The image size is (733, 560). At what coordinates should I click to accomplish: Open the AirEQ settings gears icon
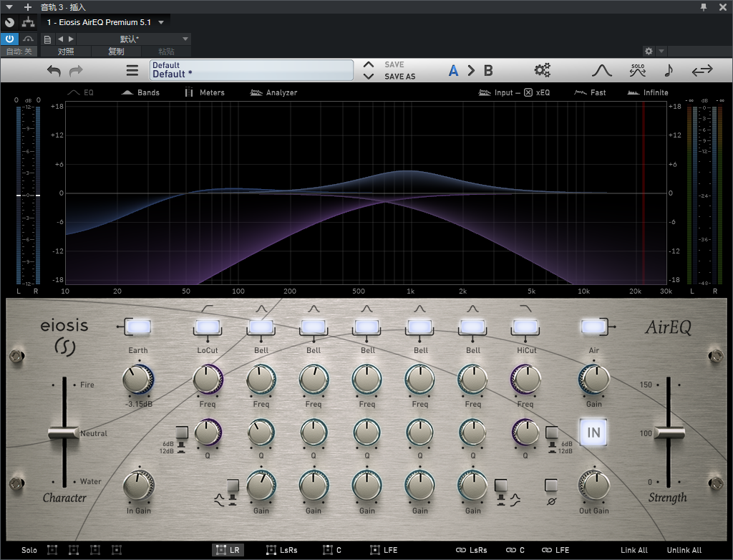pos(543,70)
